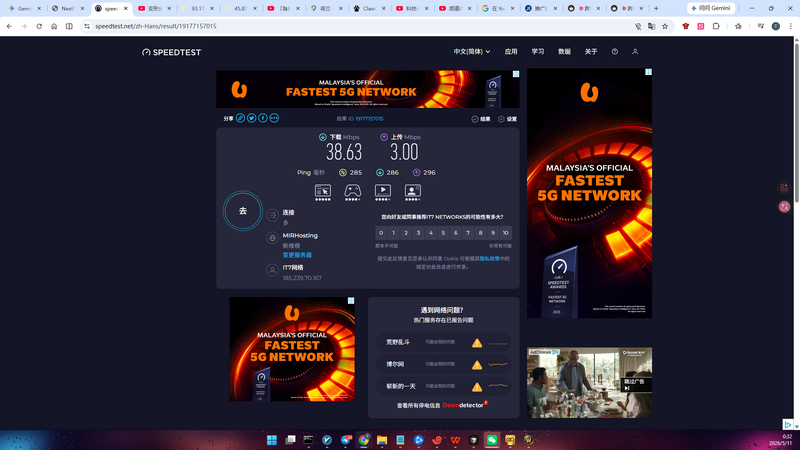The image size is (800, 450).
Task: Reload the page
Action: click(39, 26)
